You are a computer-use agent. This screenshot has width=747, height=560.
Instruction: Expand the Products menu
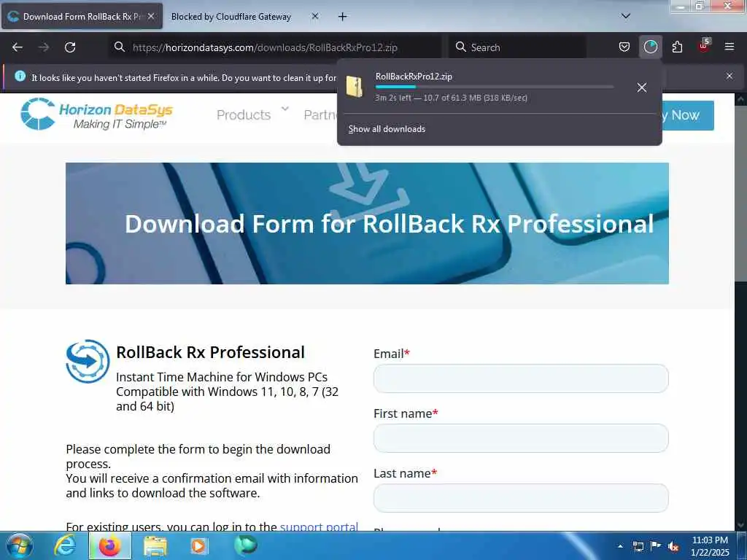point(244,114)
